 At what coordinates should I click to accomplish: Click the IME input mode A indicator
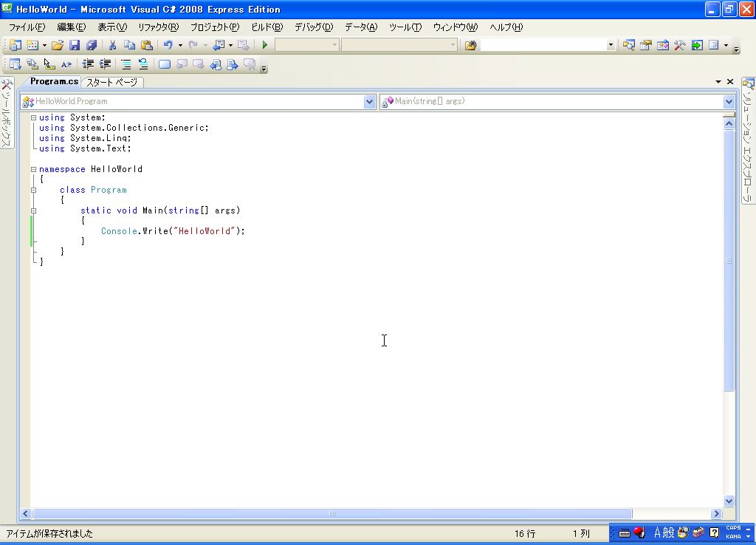pos(657,533)
